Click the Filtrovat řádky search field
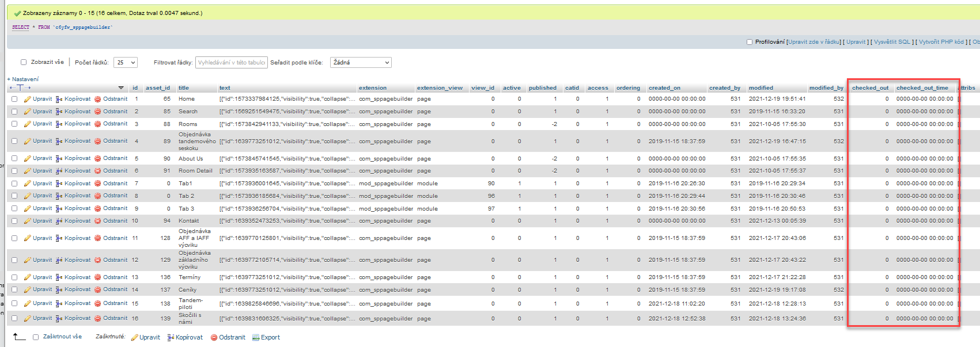The width and height of the screenshot is (980, 347). tap(231, 62)
